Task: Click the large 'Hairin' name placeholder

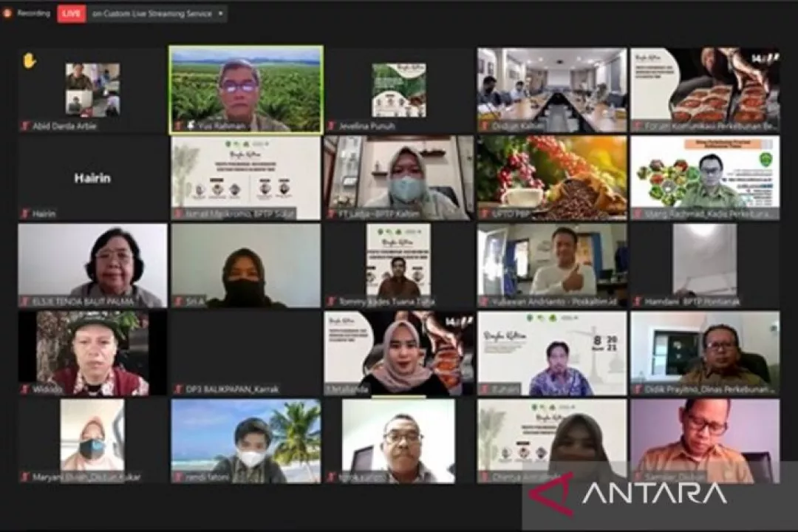Action: pyautogui.click(x=92, y=178)
